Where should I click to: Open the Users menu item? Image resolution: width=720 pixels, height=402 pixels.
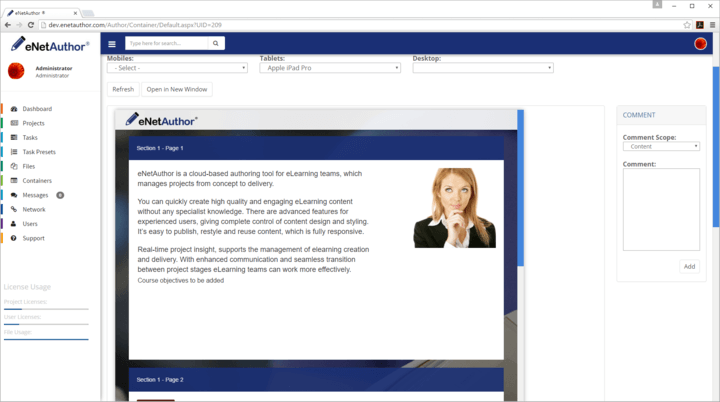30,224
